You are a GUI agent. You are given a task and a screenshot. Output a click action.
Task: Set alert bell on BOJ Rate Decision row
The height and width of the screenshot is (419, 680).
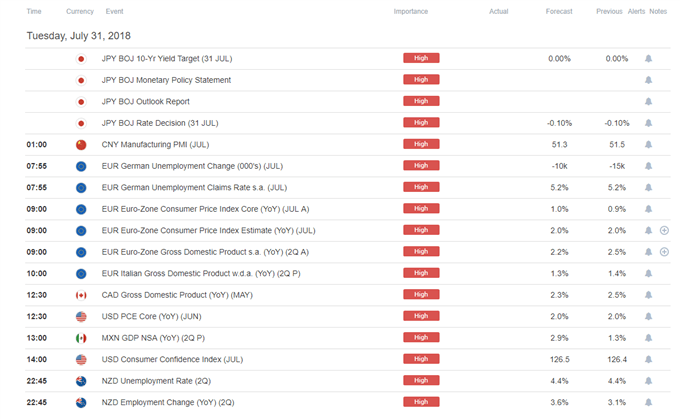[x=648, y=123]
